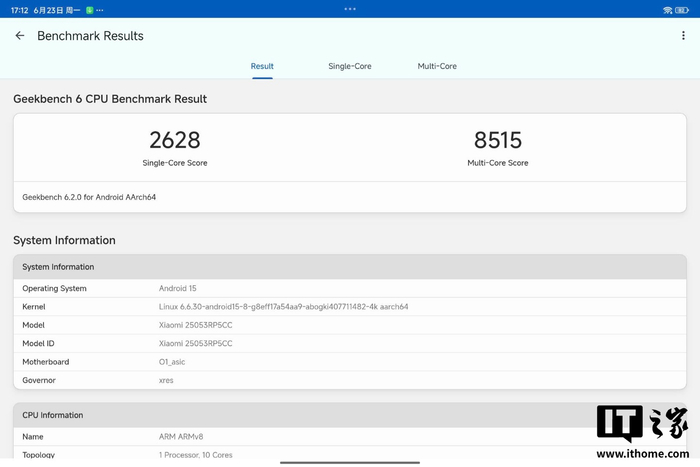
Task: Tap the Governor xres row
Action: 350,380
